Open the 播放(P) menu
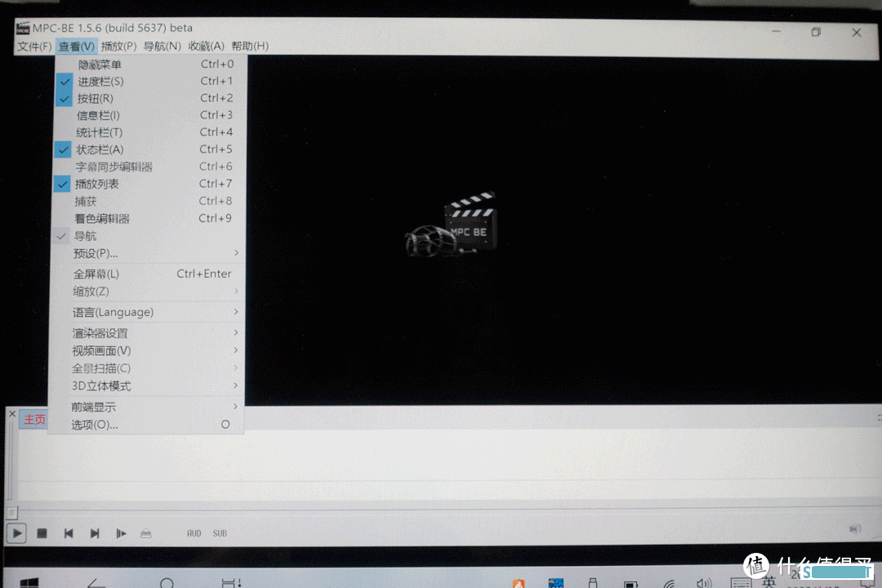882x588 pixels. [x=118, y=46]
